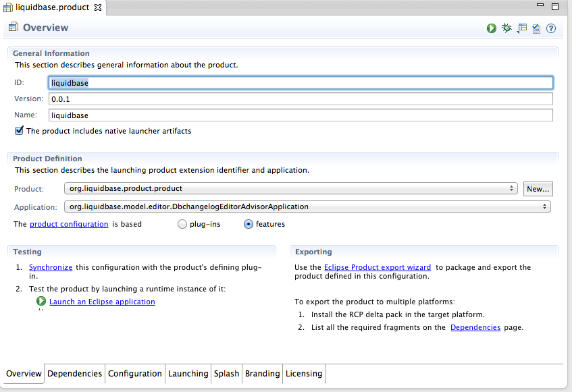Viewport: 572px width, 392px height.
Task: Focus the ID text field
Action: (x=301, y=83)
